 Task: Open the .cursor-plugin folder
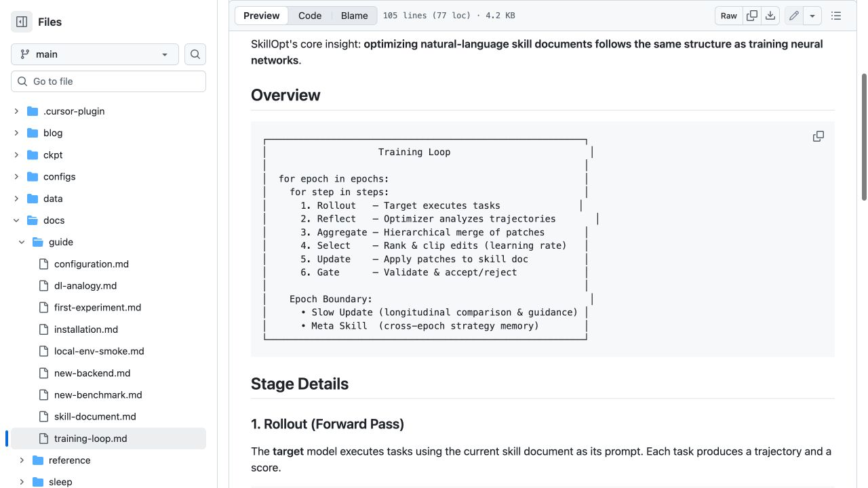74,111
